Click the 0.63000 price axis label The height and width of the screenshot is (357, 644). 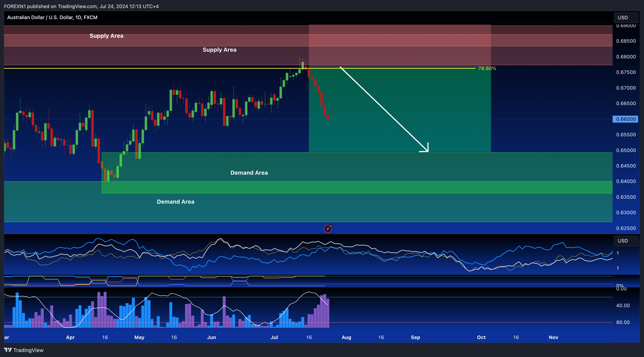coord(626,213)
